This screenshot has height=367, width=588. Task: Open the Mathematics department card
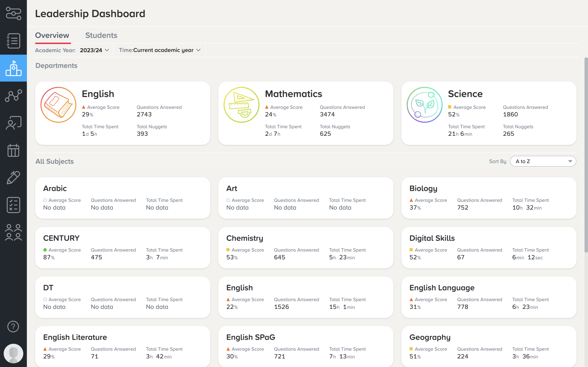[305, 113]
